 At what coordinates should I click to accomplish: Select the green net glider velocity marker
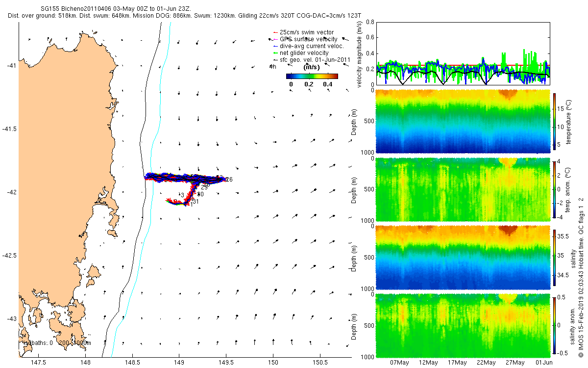point(274,53)
